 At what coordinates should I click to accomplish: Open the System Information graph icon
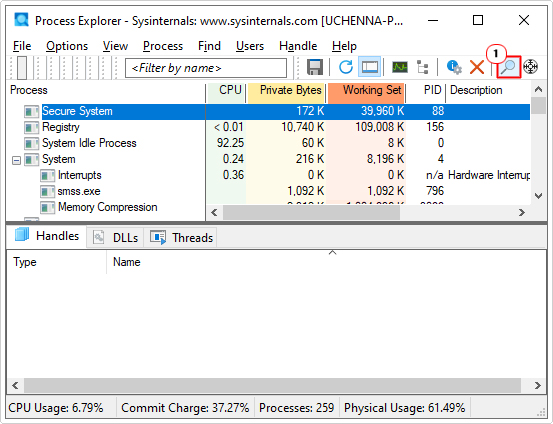pyautogui.click(x=400, y=67)
